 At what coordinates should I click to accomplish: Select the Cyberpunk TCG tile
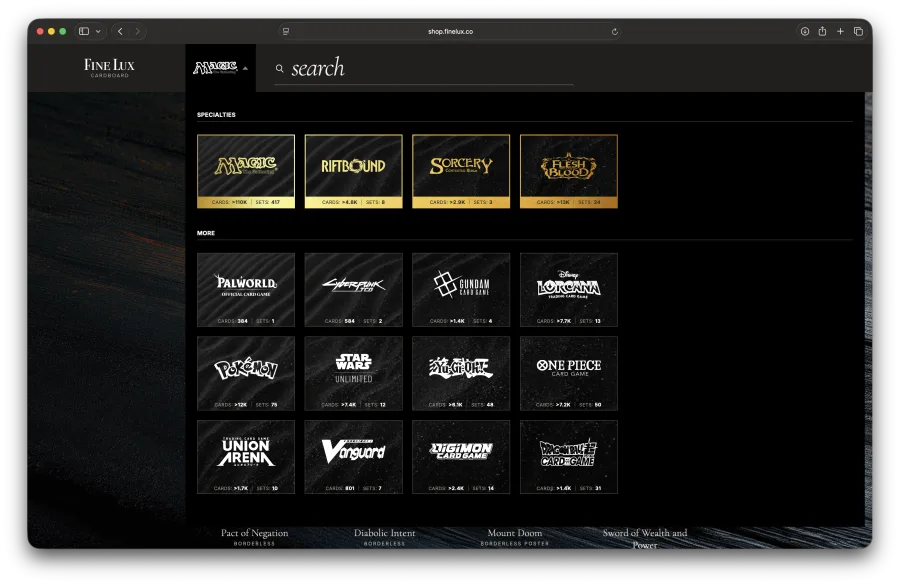click(x=354, y=290)
